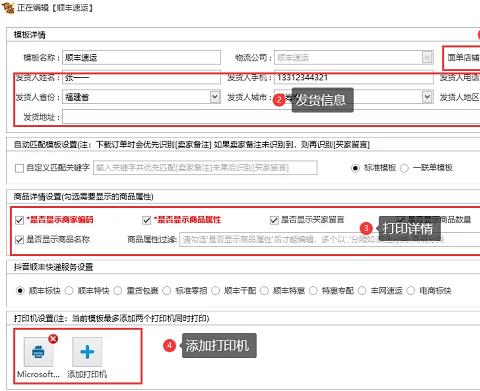The height and width of the screenshot is (391, 480).
Task: Click the 发货地址 input field
Action: [x=271, y=117]
